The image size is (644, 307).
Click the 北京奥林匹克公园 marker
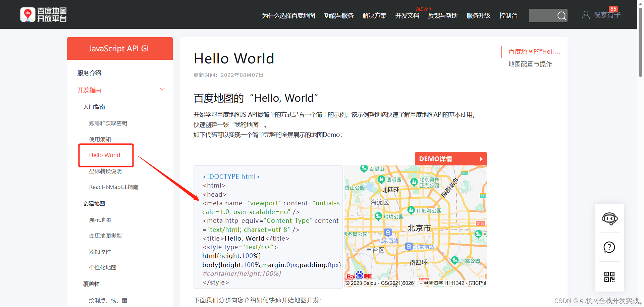(414, 182)
